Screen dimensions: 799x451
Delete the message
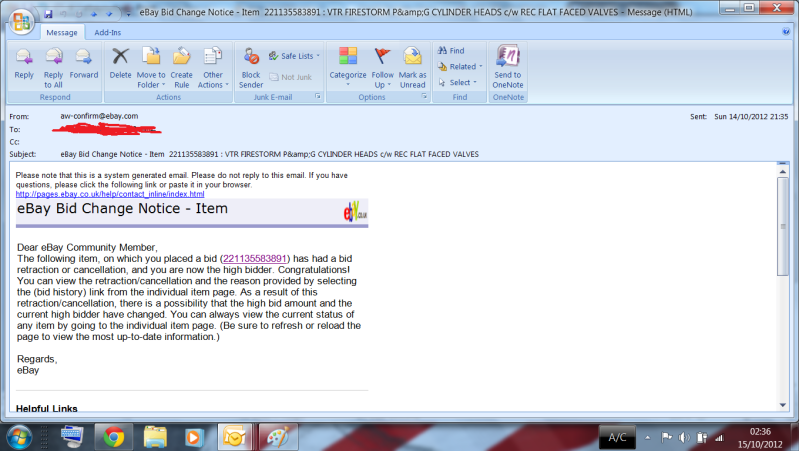click(120, 65)
